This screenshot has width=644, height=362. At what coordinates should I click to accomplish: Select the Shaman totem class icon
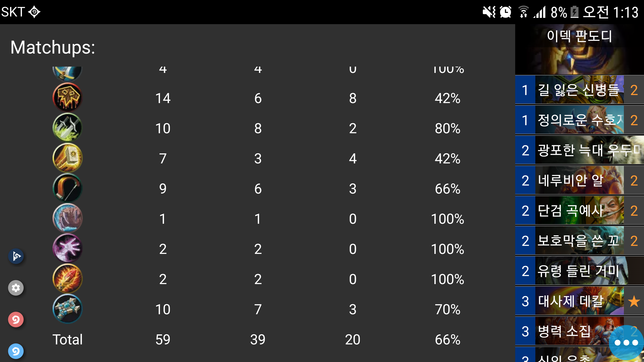(x=67, y=308)
